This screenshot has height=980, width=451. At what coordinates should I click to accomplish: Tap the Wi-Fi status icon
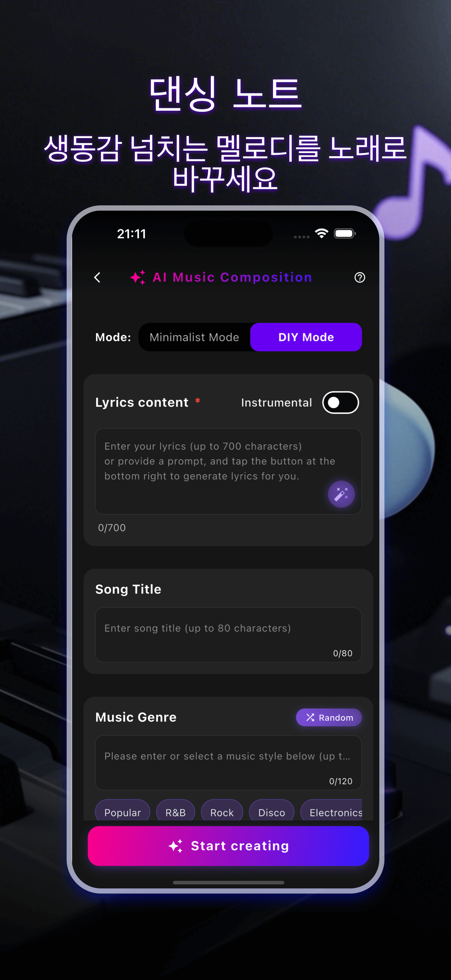click(322, 233)
